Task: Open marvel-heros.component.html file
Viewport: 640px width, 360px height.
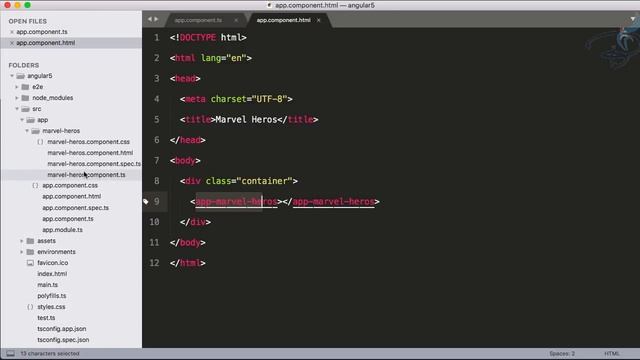Action: pos(90,153)
